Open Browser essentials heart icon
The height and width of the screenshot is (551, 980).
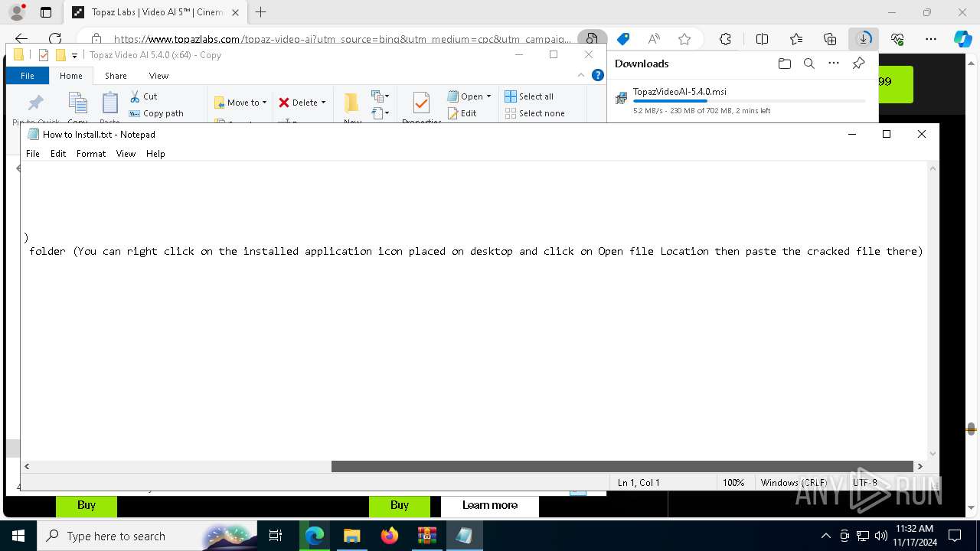(897, 39)
